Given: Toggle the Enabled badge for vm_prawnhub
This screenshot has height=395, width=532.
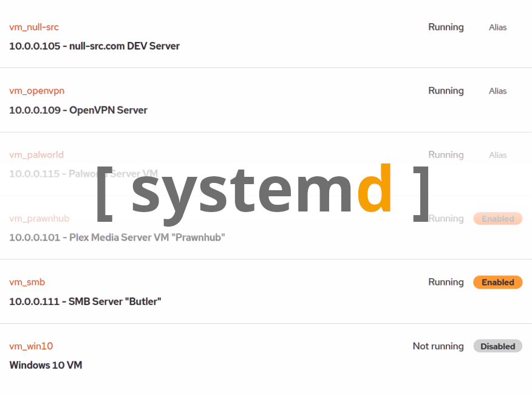Looking at the screenshot, I should (497, 218).
